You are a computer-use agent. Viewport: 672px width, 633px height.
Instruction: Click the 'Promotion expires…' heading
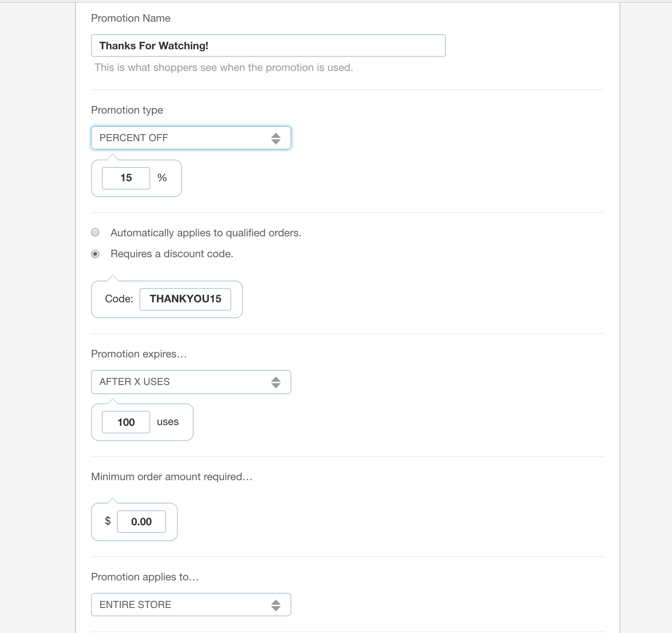(139, 354)
